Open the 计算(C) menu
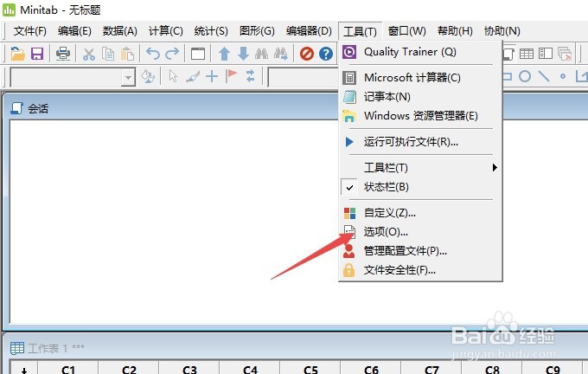The height and width of the screenshot is (374, 588). click(x=166, y=31)
